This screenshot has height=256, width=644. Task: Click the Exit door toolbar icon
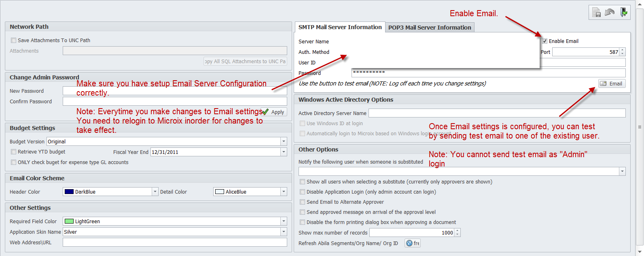point(623,13)
